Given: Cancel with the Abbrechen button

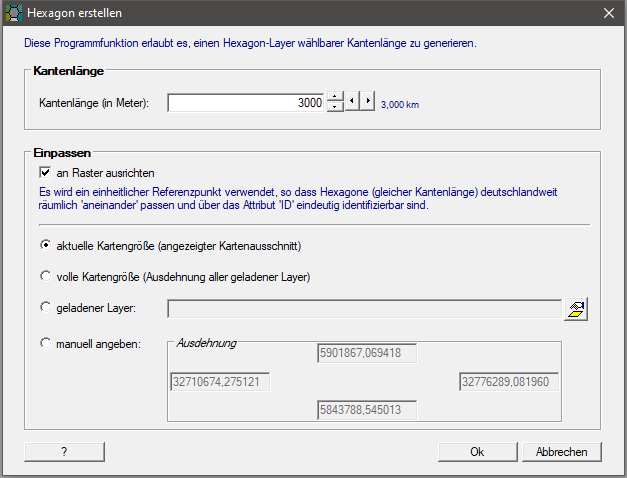Looking at the screenshot, I should pyautogui.click(x=561, y=452).
